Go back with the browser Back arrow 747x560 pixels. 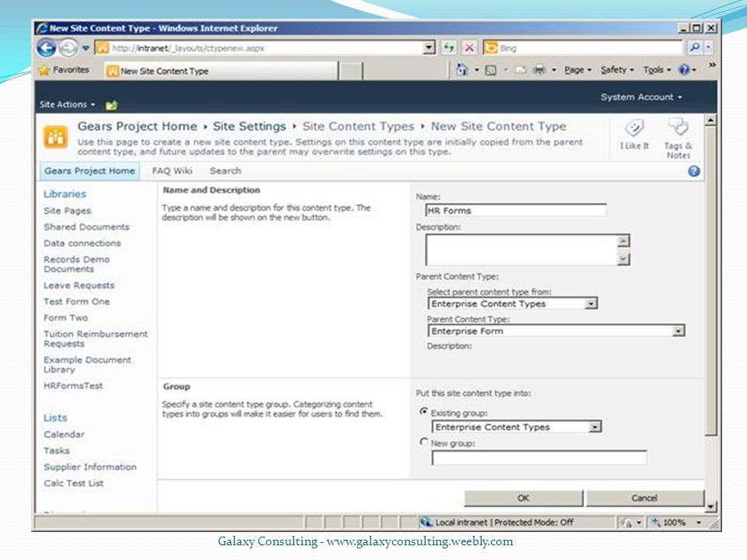47,48
